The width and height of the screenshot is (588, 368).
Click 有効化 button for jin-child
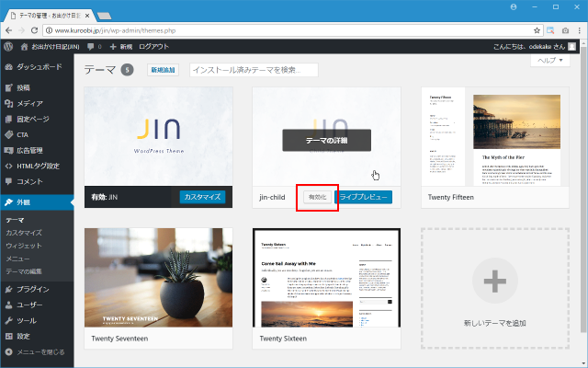coord(317,197)
